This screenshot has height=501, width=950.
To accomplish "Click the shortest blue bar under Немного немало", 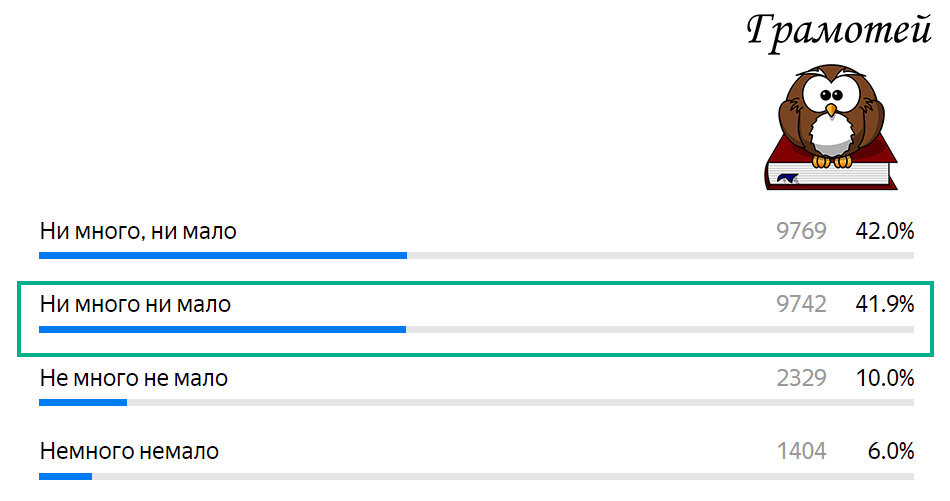I will point(65,477).
